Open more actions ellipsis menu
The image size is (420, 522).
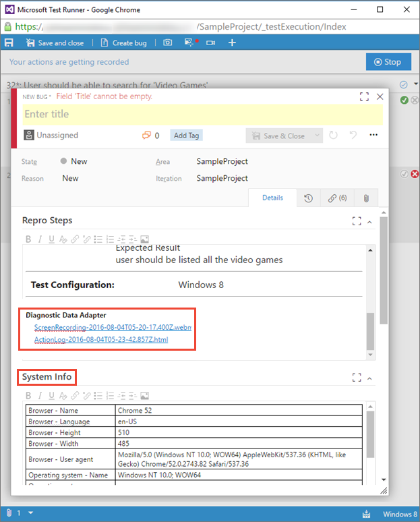(x=373, y=135)
